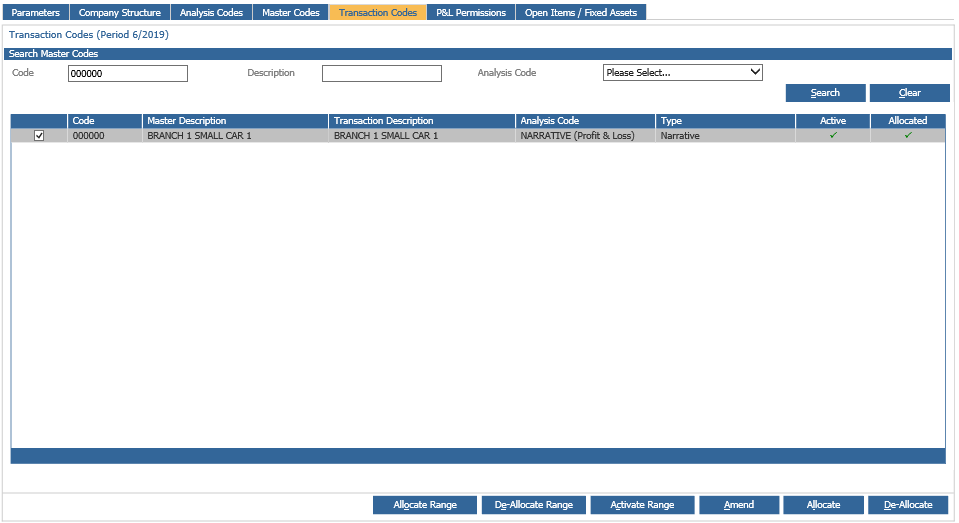Switch to the Company Structure tab
Viewport: 959px width, 523px height.
coord(120,12)
